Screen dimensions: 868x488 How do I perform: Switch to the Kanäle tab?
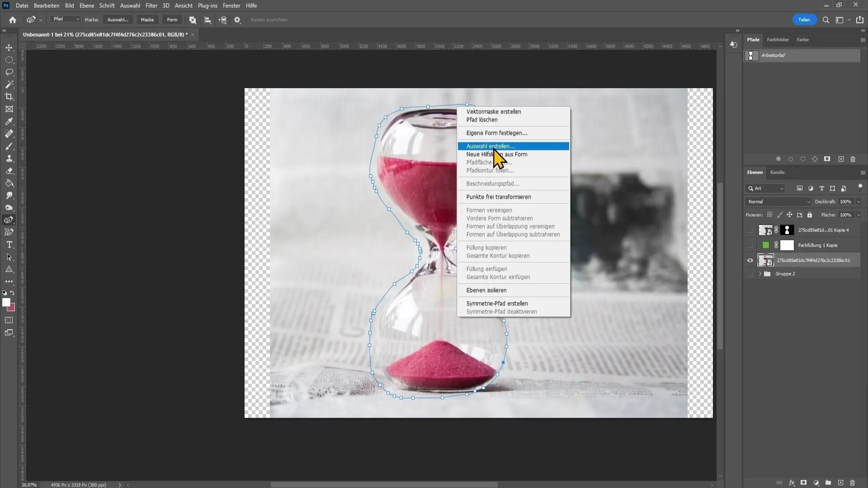click(x=777, y=172)
